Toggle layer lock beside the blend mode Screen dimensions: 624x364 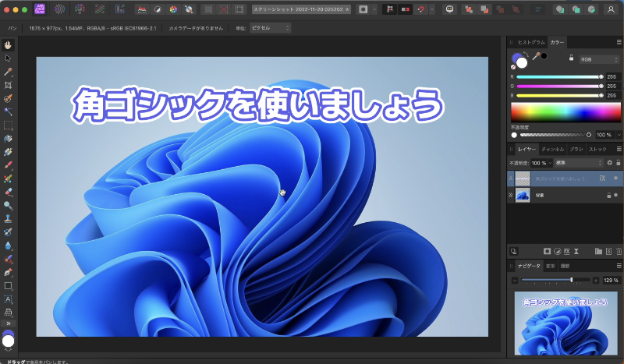(618, 162)
